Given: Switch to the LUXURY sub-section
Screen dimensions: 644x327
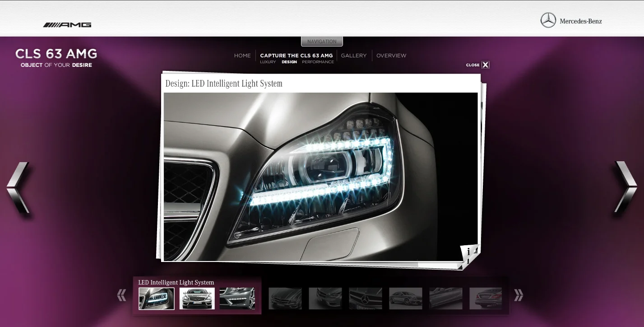Looking at the screenshot, I should [x=268, y=62].
